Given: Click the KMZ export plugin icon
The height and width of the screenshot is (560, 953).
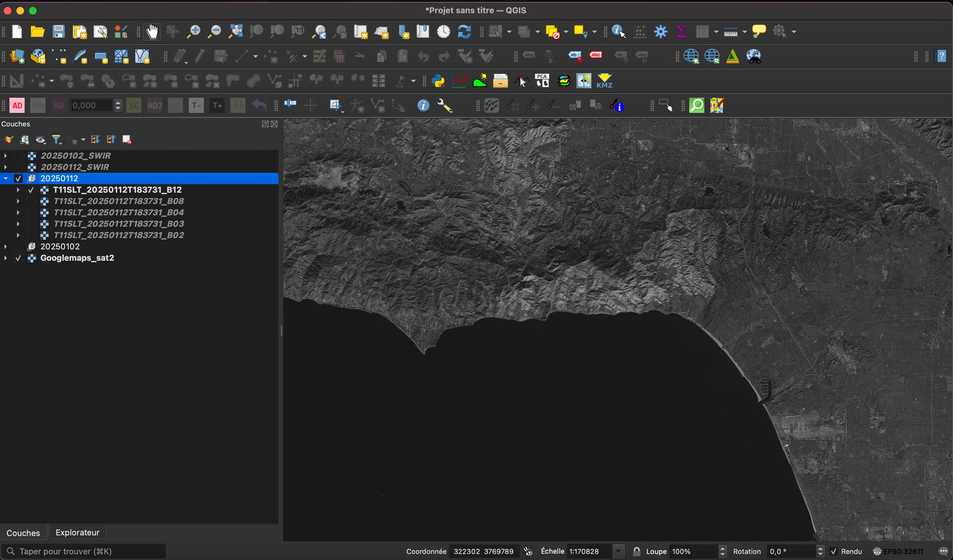Looking at the screenshot, I should 604,81.
